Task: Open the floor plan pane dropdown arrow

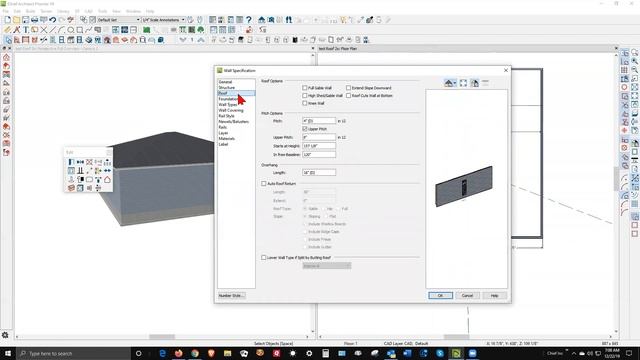Action: tap(616, 49)
